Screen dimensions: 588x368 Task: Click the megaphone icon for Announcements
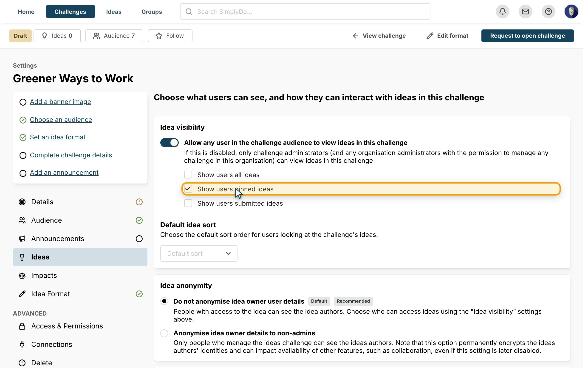click(x=22, y=239)
